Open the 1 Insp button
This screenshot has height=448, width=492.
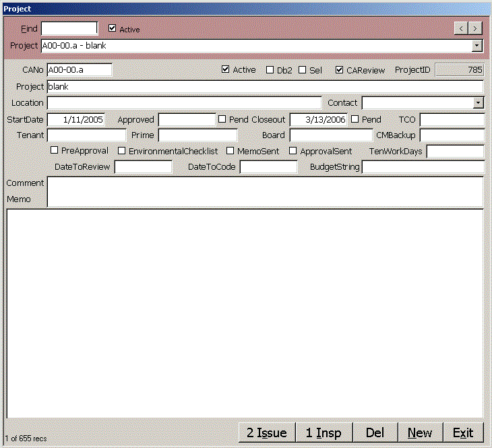[x=324, y=433]
